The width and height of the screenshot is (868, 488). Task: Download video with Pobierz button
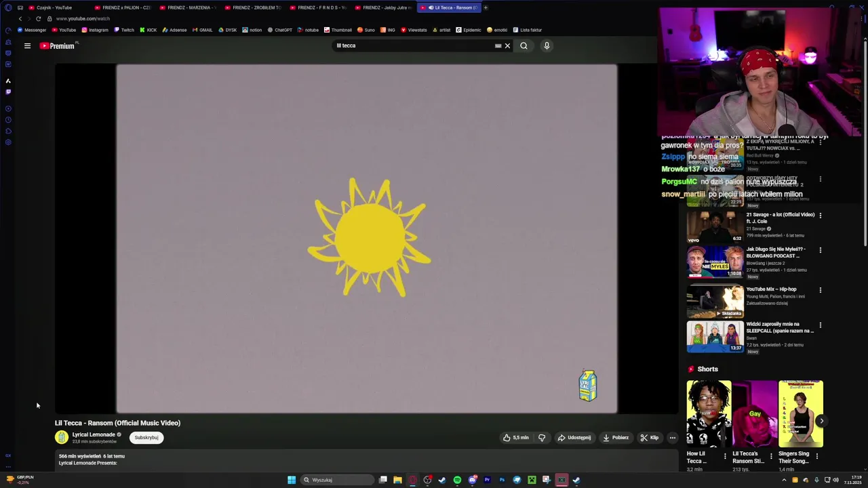(616, 438)
